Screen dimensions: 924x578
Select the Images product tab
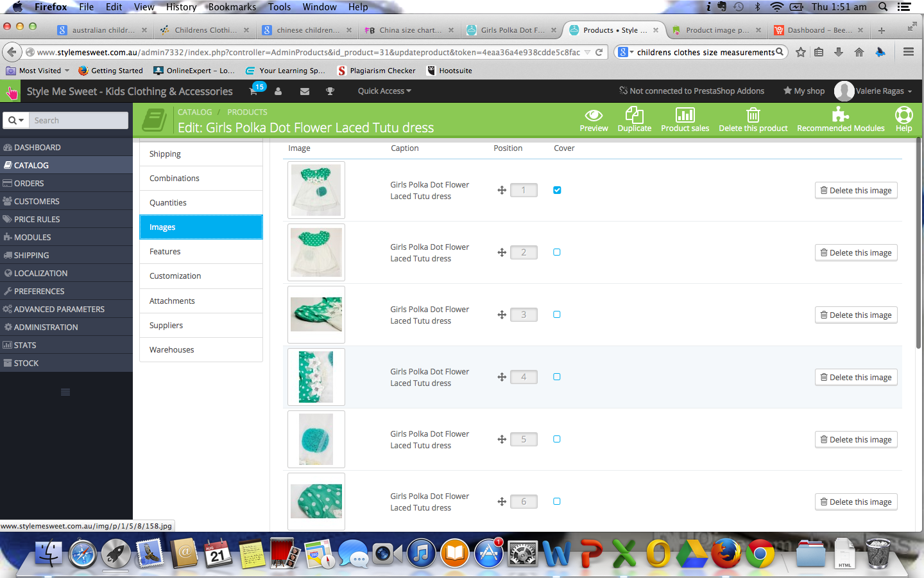201,227
